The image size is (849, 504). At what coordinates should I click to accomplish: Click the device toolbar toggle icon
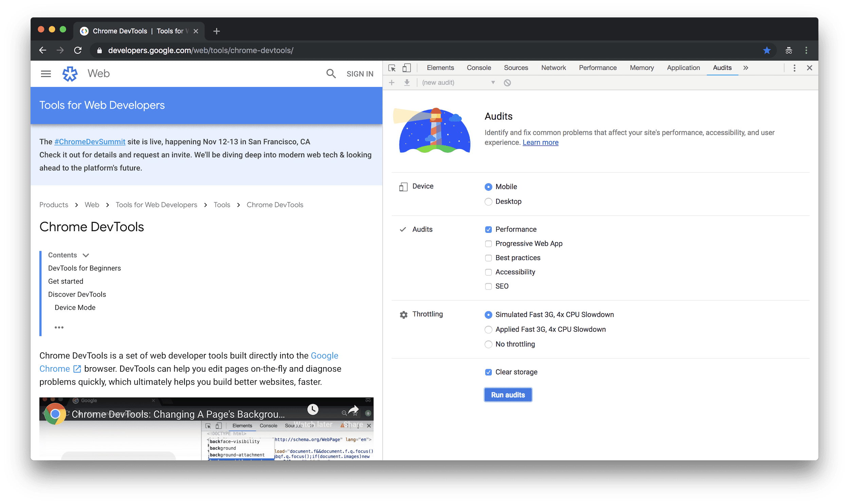point(407,68)
